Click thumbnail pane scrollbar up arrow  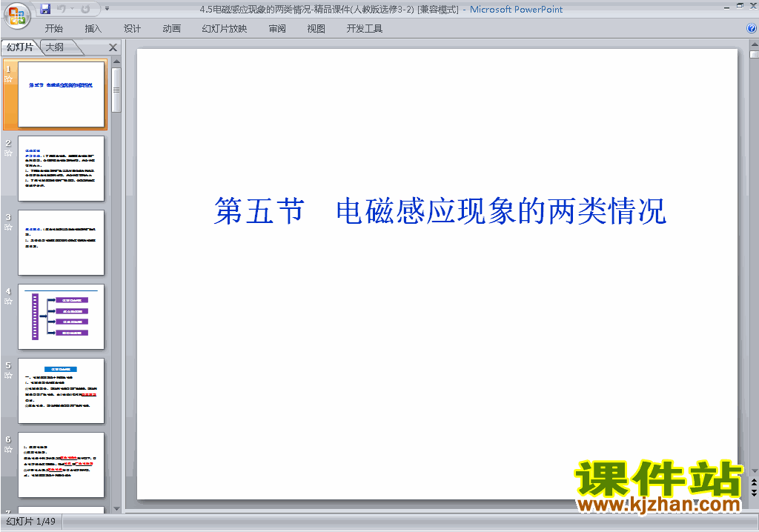(116, 62)
